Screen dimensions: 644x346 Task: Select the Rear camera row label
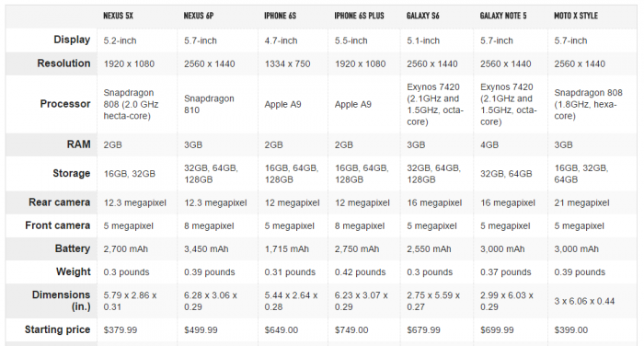coord(60,202)
